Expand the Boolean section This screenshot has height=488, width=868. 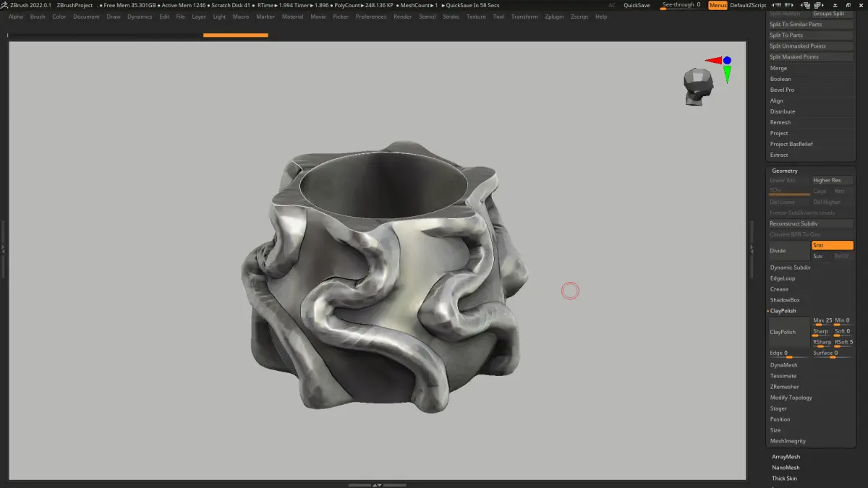point(780,79)
